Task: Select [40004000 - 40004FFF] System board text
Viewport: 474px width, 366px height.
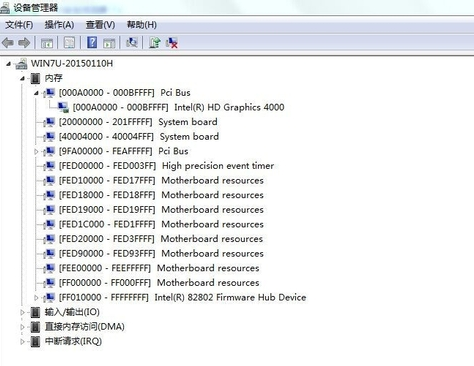Action: pos(139,137)
